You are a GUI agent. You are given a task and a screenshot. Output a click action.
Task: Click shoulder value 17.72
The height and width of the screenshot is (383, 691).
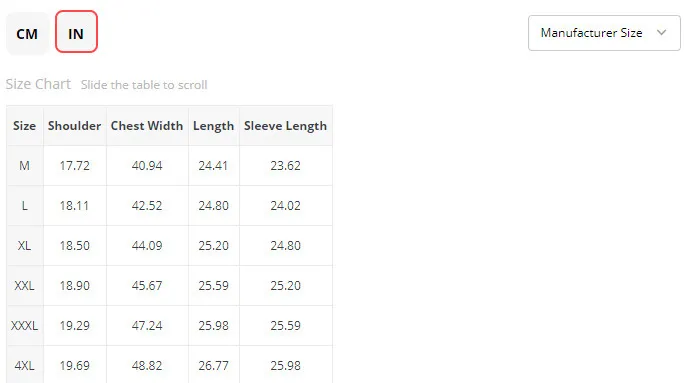click(x=74, y=166)
